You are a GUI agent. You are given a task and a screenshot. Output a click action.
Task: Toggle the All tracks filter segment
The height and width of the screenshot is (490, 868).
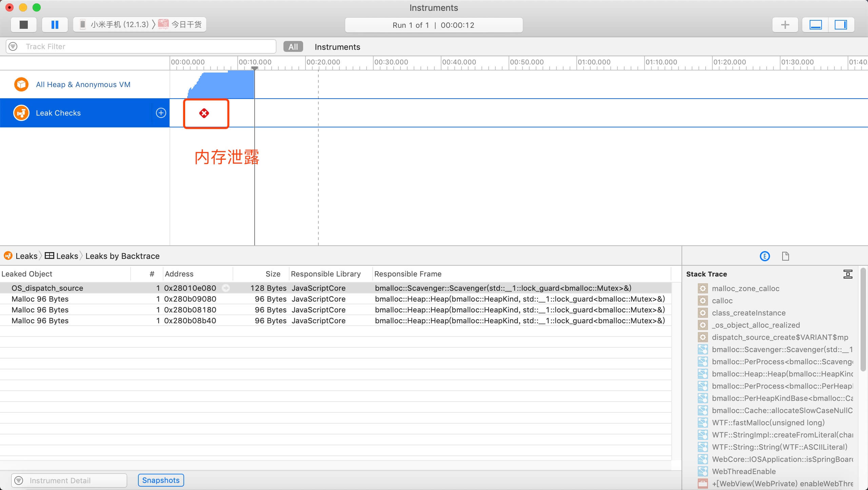pos(293,46)
